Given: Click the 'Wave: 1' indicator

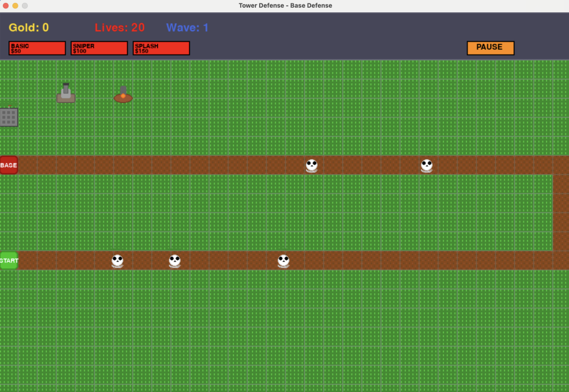Looking at the screenshot, I should [x=187, y=28].
